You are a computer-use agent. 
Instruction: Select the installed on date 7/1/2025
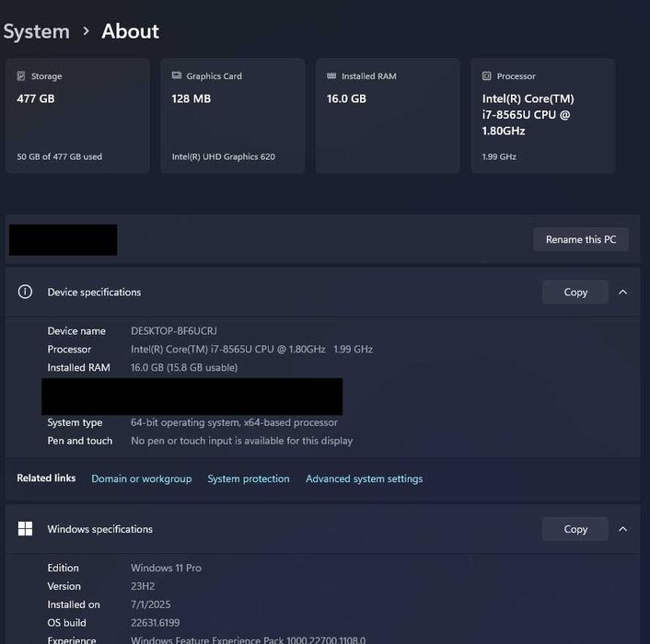coord(150,604)
